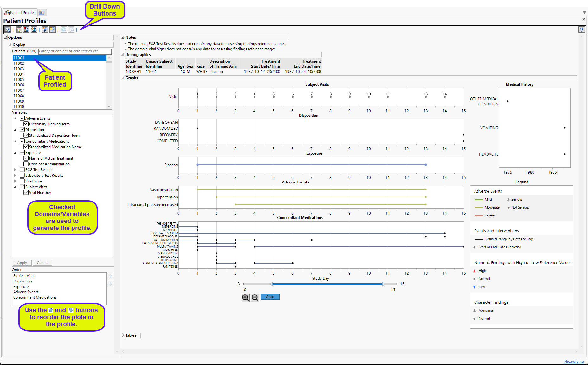Uncheck the Adverse Events domain checkbox
The image size is (588, 365).
coord(22,118)
